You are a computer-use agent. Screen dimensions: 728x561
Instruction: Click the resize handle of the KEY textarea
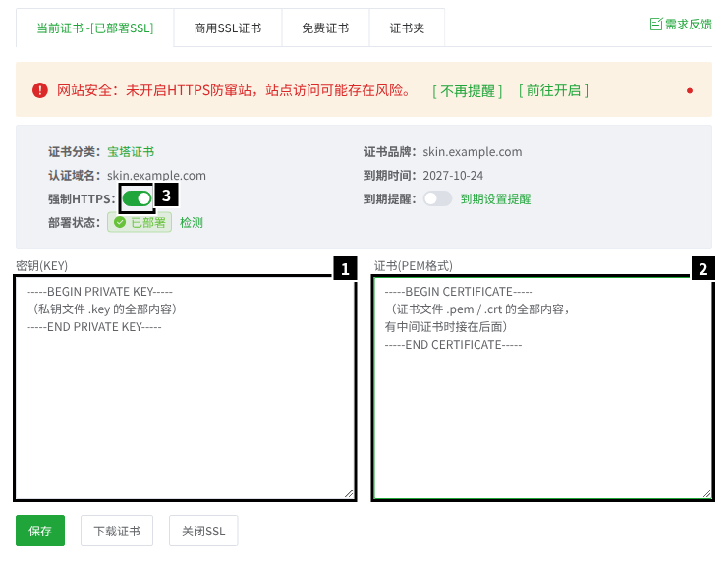[349, 494]
